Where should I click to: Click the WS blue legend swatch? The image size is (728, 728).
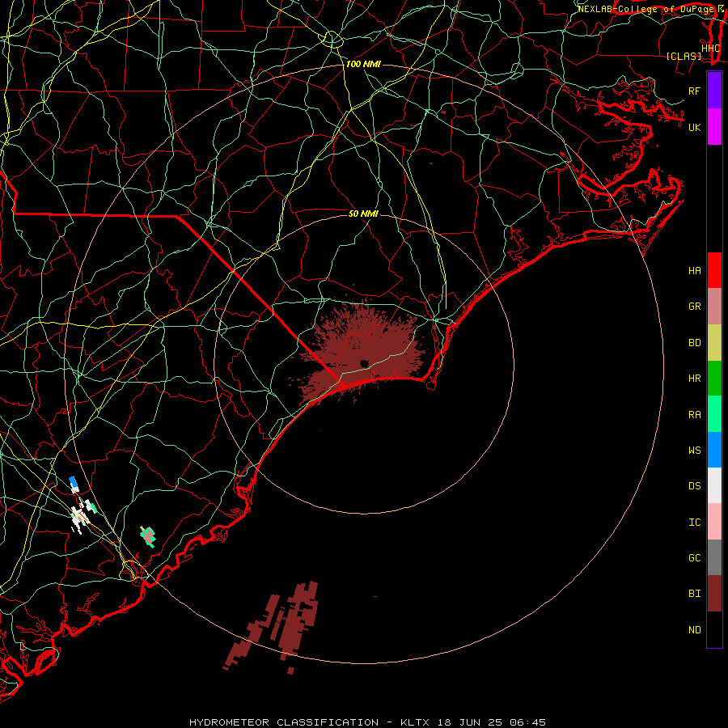pos(714,450)
